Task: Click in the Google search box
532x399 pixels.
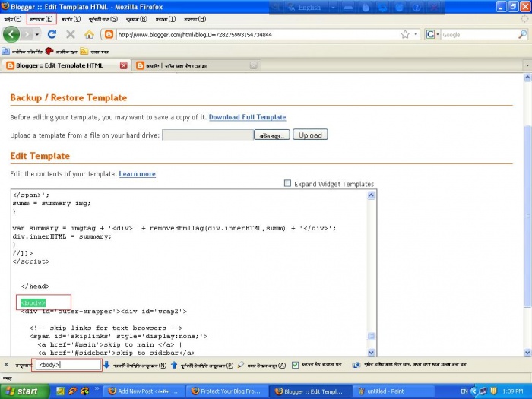Action: click(x=479, y=35)
